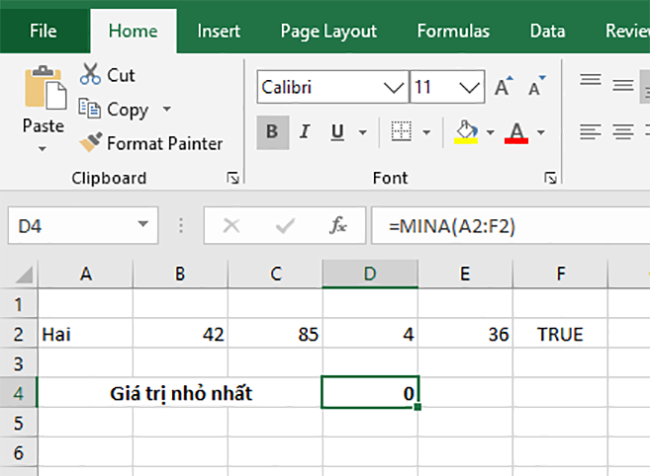650x476 pixels.
Task: Toggle Italic formatting
Action: click(x=305, y=132)
